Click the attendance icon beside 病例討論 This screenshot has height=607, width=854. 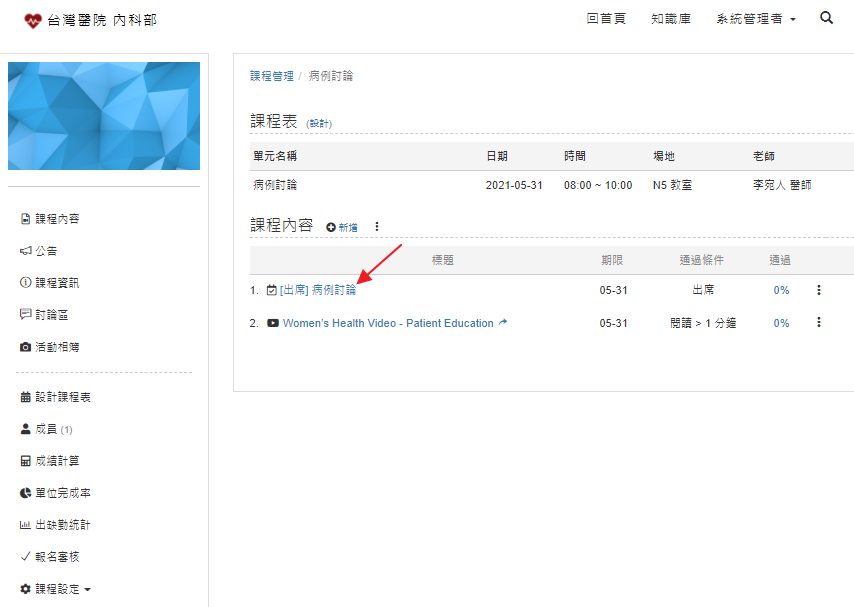click(272, 291)
